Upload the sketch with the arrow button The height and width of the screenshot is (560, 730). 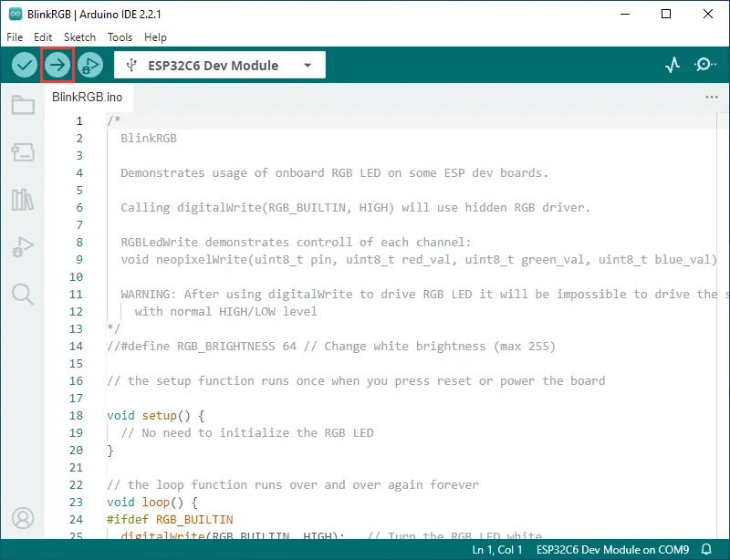coord(57,65)
